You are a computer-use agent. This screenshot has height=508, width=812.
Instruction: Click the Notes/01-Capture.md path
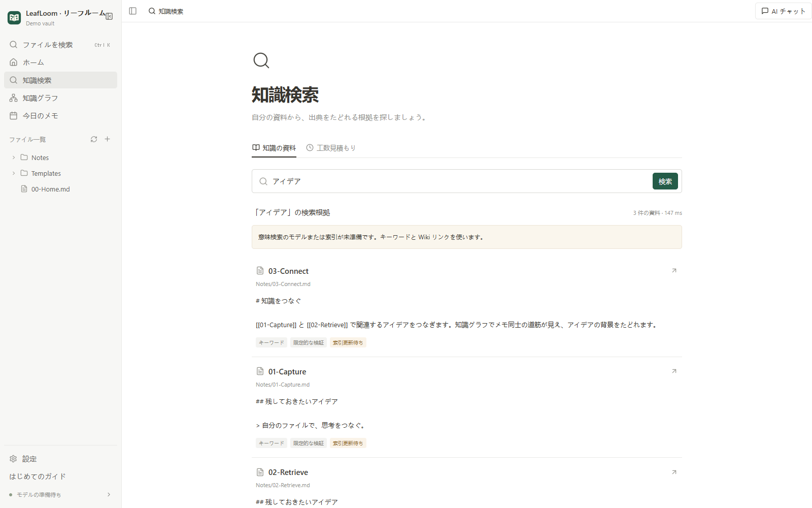click(x=283, y=385)
